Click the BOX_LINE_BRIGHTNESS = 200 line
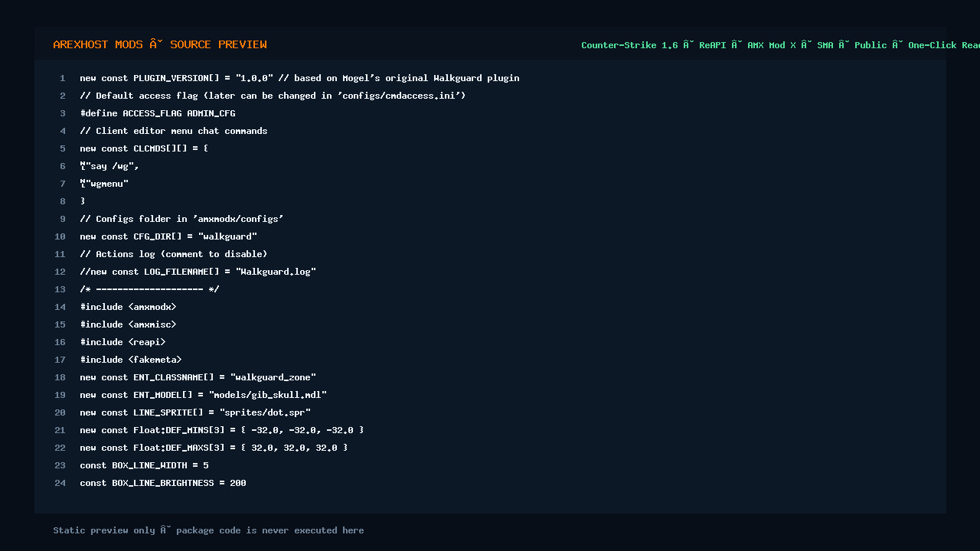Viewport: 980px width, 551px height. point(163,483)
